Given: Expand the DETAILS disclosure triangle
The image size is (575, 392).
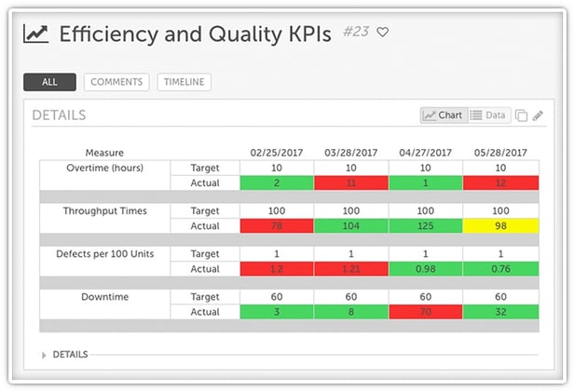Looking at the screenshot, I should click(44, 355).
